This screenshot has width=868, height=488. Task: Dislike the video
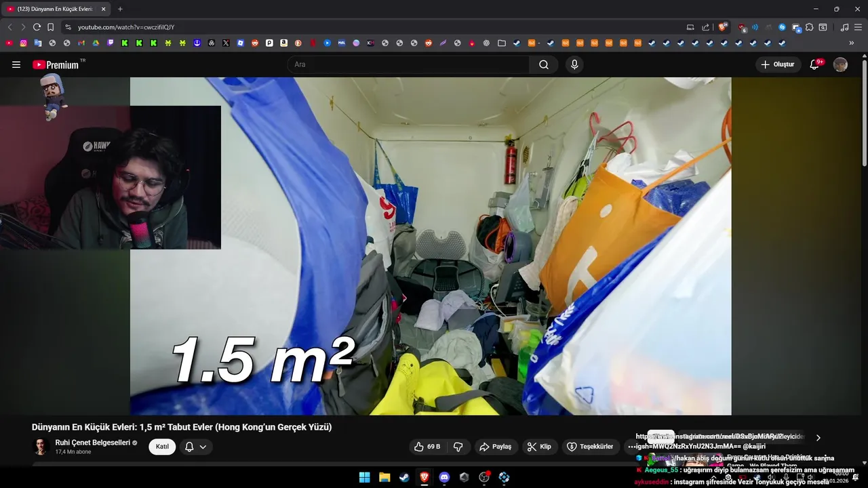coord(458,447)
